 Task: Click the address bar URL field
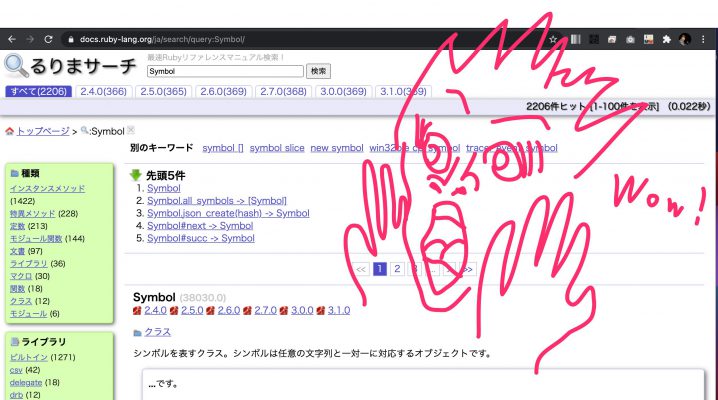click(302, 39)
